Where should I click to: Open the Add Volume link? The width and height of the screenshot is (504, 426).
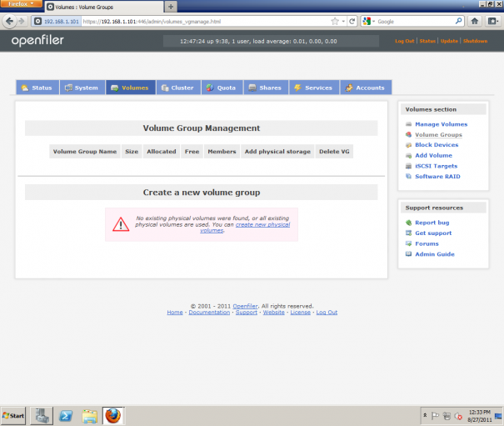click(x=433, y=155)
